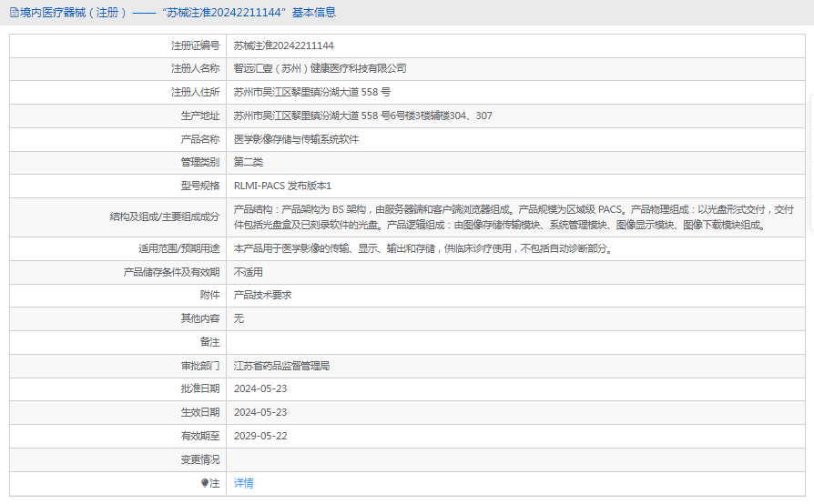
Task: Select attachment value 产品技术要求
Action: point(262,295)
